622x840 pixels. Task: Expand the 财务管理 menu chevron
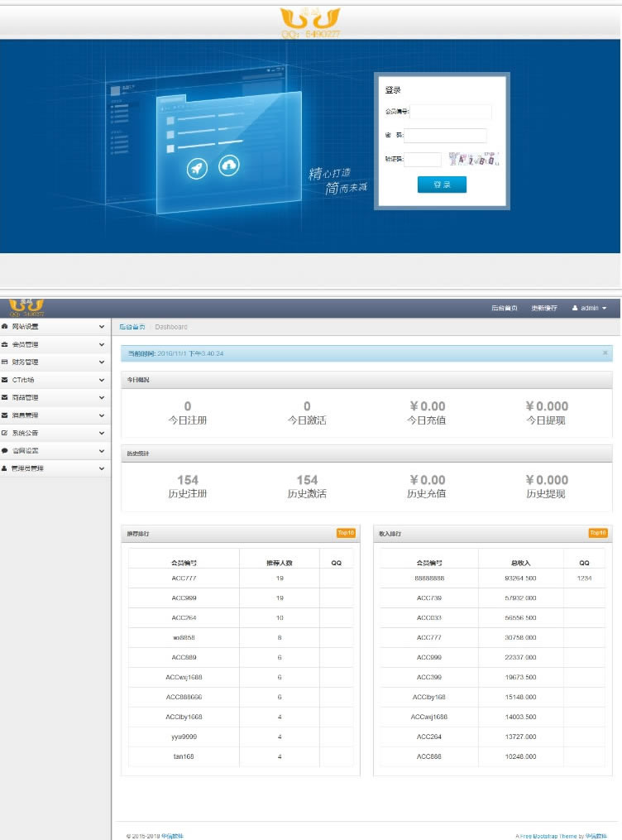[x=102, y=362]
